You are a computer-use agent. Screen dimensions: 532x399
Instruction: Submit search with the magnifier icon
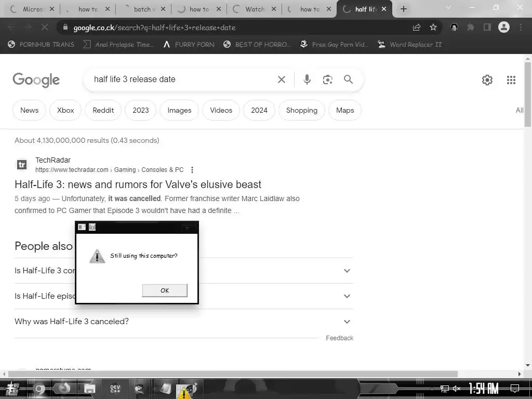click(349, 79)
